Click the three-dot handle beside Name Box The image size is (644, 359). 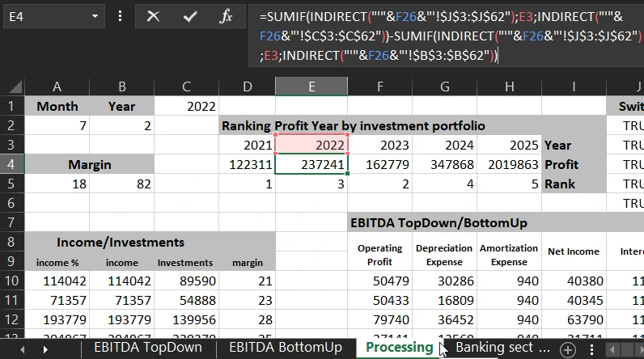[x=120, y=16]
